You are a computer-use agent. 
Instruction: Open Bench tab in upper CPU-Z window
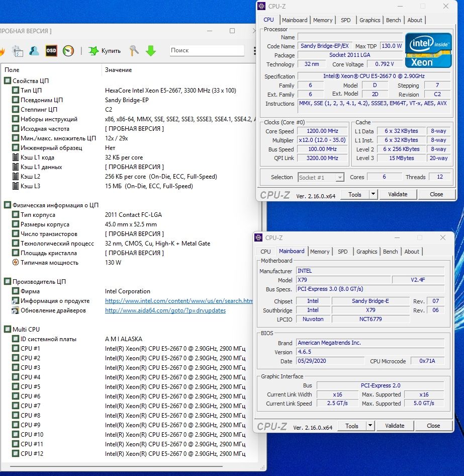(x=393, y=20)
